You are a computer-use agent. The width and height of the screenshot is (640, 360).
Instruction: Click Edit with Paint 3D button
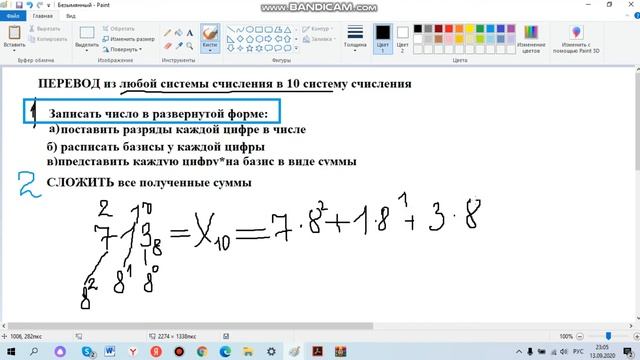click(576, 39)
